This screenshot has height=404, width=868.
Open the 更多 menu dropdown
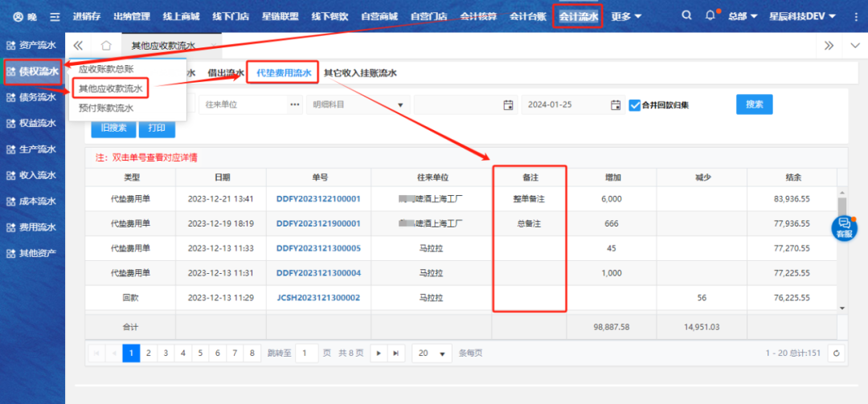tap(626, 16)
